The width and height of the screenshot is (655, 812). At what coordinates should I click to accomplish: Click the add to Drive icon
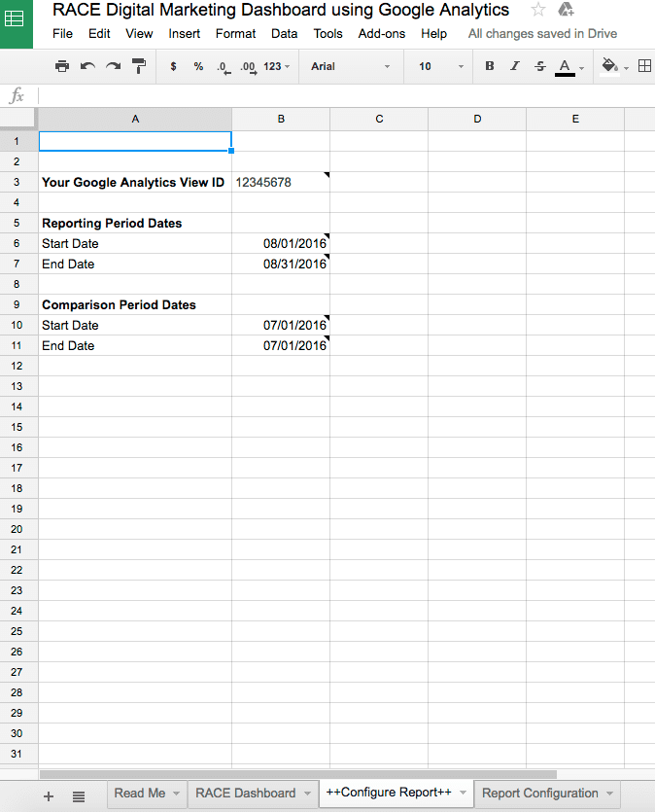point(566,10)
